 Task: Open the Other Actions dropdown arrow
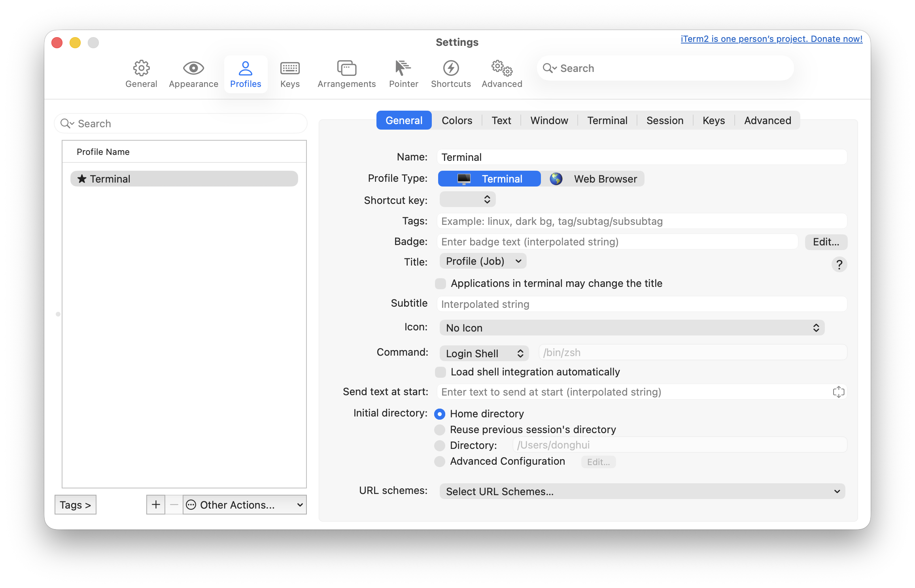[x=300, y=505]
